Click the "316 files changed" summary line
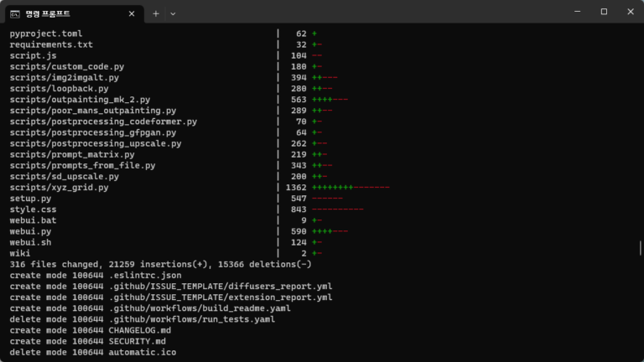This screenshot has width=644, height=362. (160, 264)
